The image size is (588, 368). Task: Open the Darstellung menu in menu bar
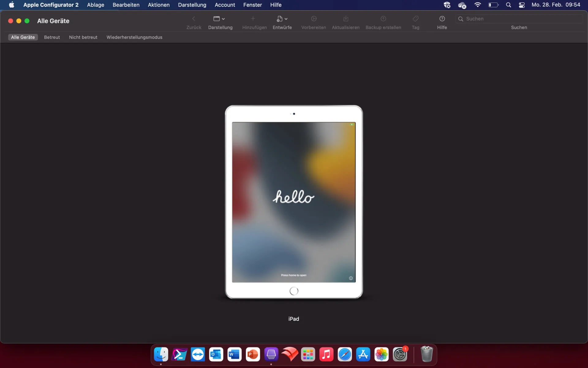click(x=192, y=5)
